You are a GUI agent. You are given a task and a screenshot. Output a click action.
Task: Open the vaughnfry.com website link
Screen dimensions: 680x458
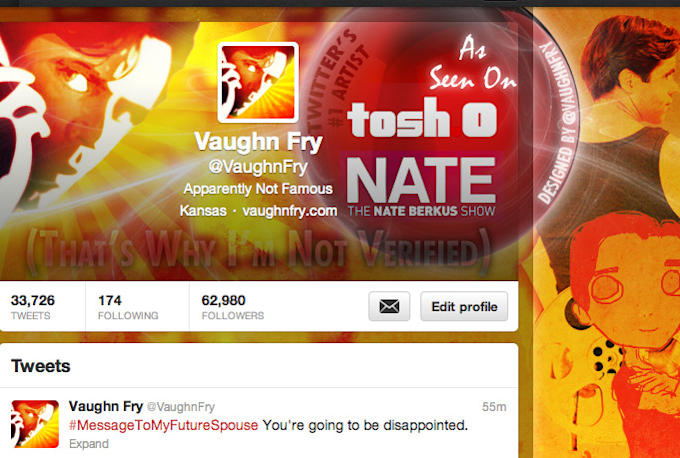[x=290, y=211]
